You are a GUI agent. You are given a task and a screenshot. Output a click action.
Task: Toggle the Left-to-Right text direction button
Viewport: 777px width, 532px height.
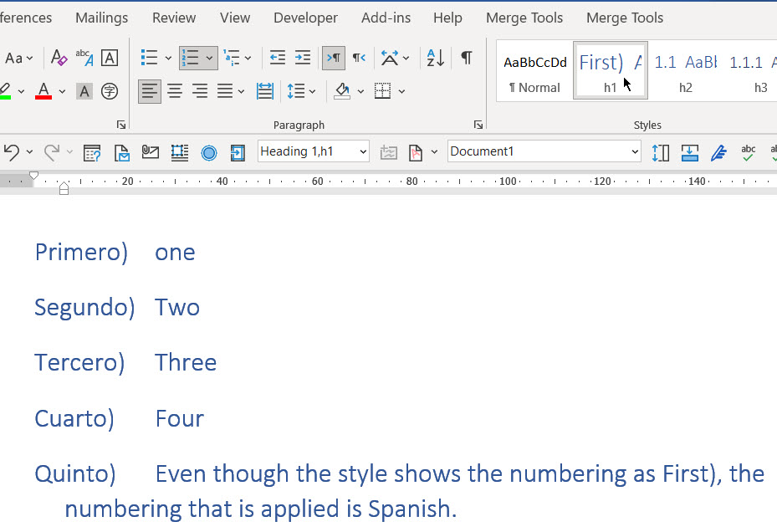pyautogui.click(x=333, y=58)
